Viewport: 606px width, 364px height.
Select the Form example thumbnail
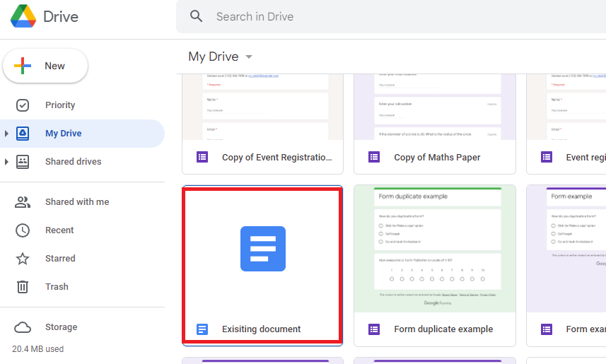566,249
